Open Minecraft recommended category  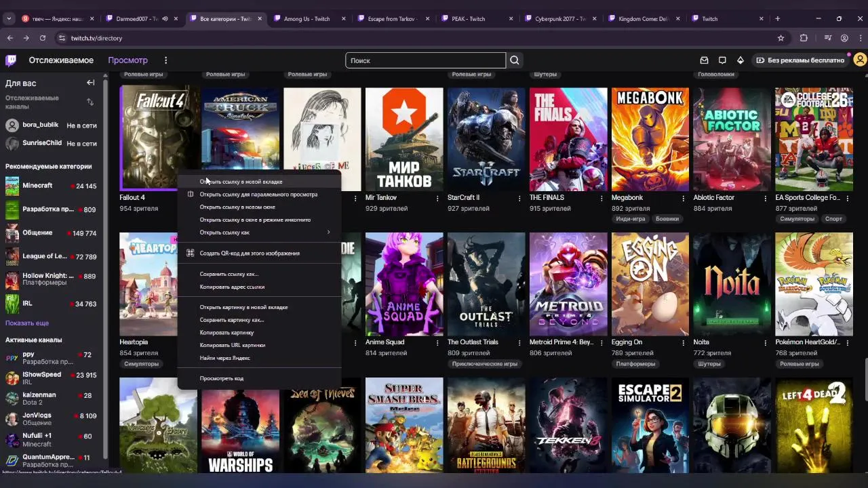52,186
